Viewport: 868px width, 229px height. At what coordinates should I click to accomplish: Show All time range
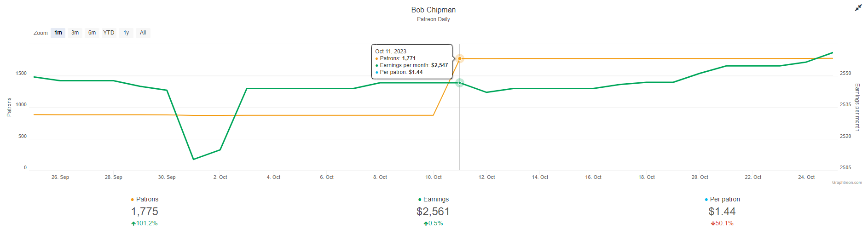point(143,33)
